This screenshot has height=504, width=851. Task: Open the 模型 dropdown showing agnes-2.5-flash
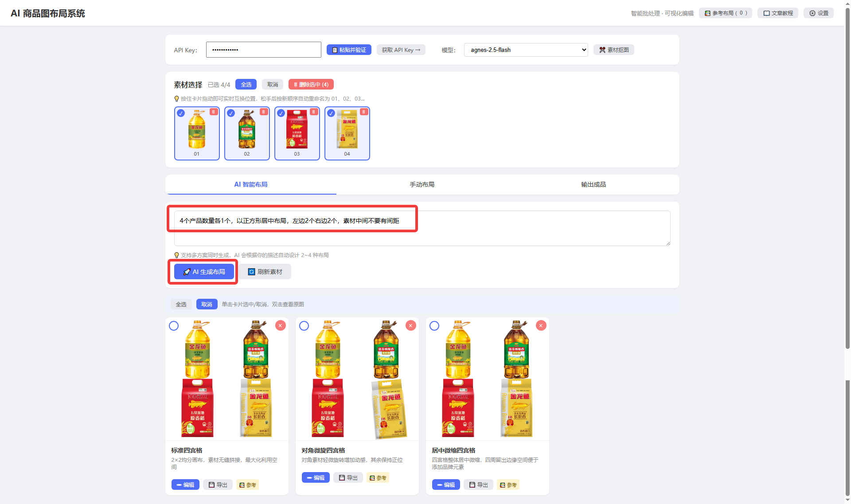point(526,50)
